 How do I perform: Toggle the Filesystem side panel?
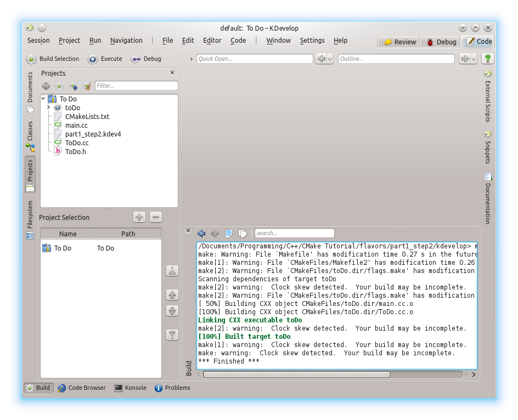click(x=30, y=219)
